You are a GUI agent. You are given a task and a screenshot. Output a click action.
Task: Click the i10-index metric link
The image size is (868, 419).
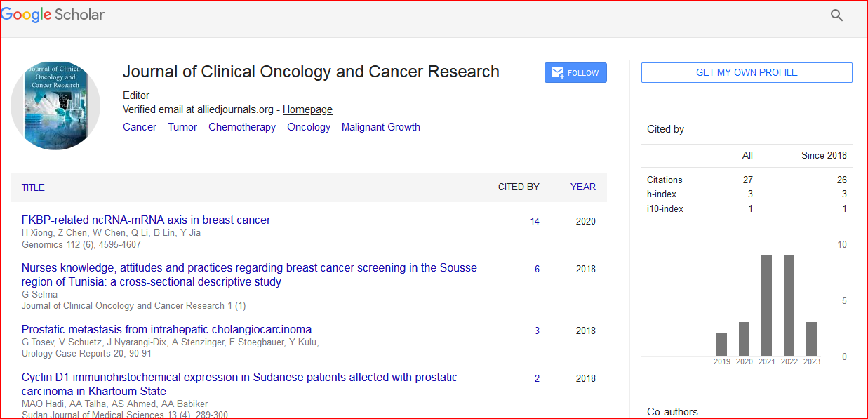[665, 208]
